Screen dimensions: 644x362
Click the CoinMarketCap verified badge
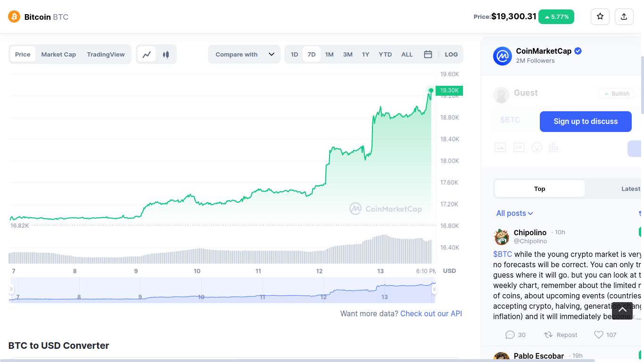click(578, 51)
